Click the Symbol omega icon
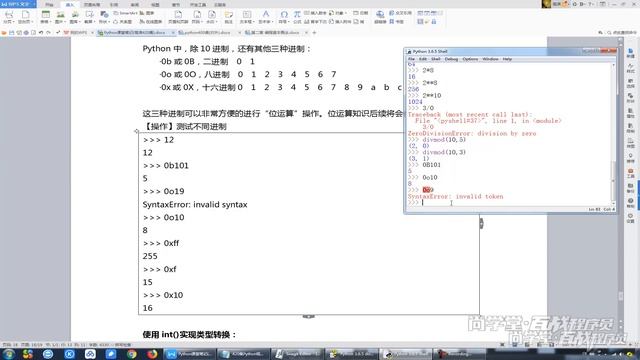Screen dimensions: 640x360 [284, 14]
